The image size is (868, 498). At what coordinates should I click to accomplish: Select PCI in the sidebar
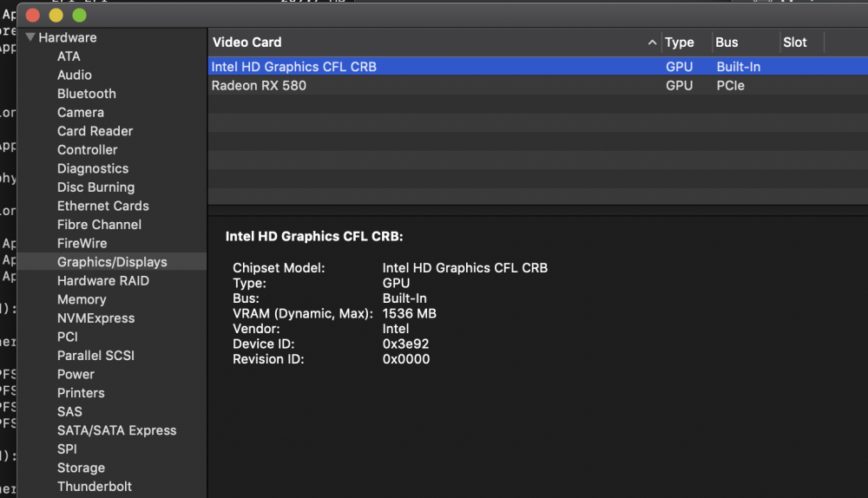point(68,337)
